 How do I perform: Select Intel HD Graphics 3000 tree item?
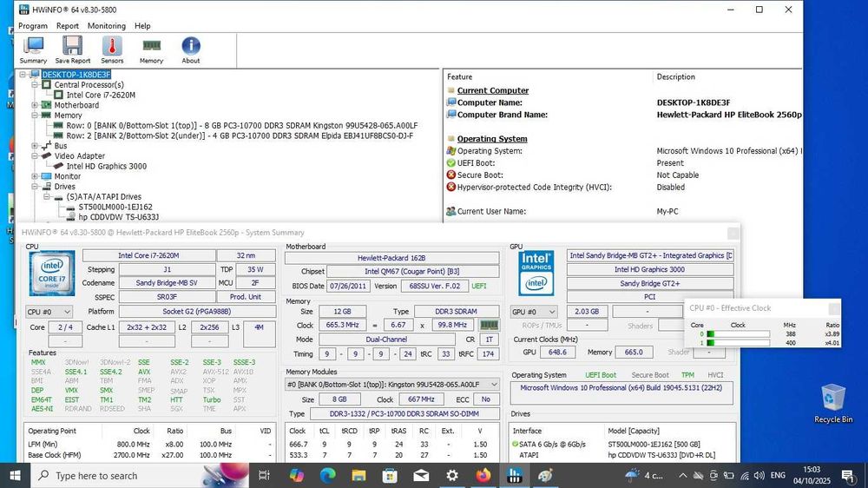[106, 166]
